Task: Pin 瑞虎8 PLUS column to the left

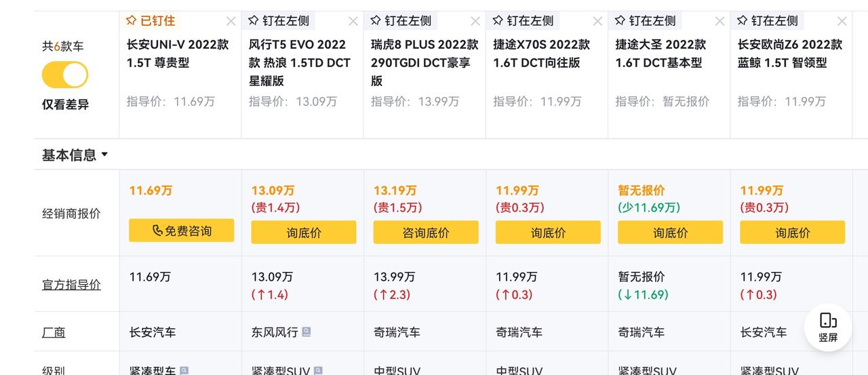Action: coord(400,20)
